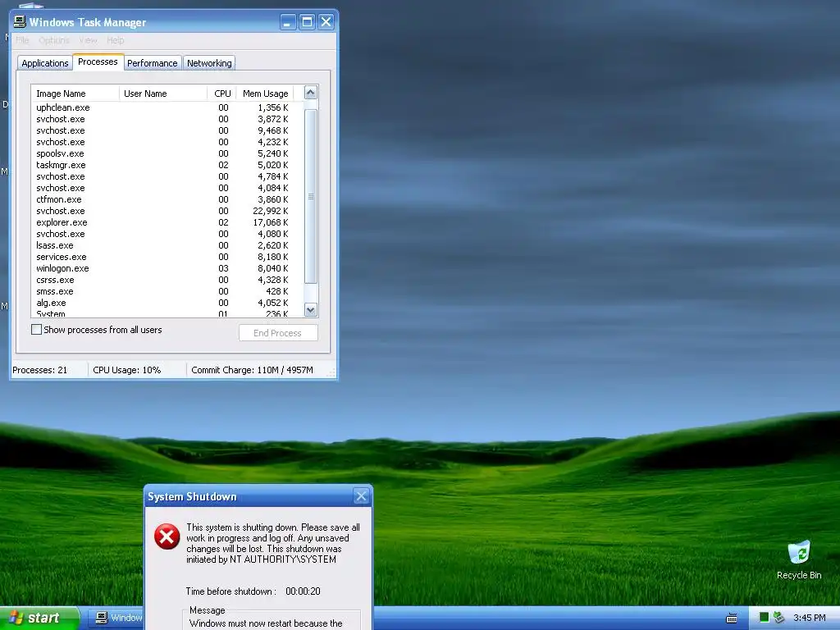Sort by CPU column header

pos(221,94)
